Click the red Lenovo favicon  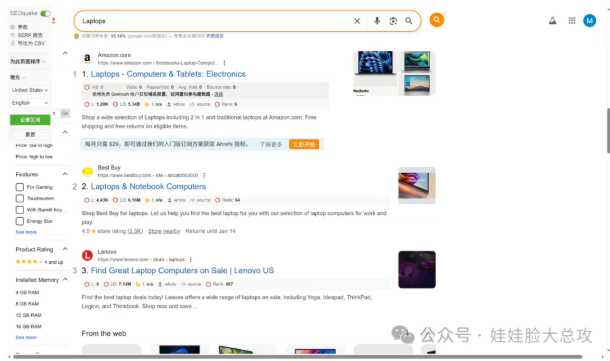click(87, 255)
